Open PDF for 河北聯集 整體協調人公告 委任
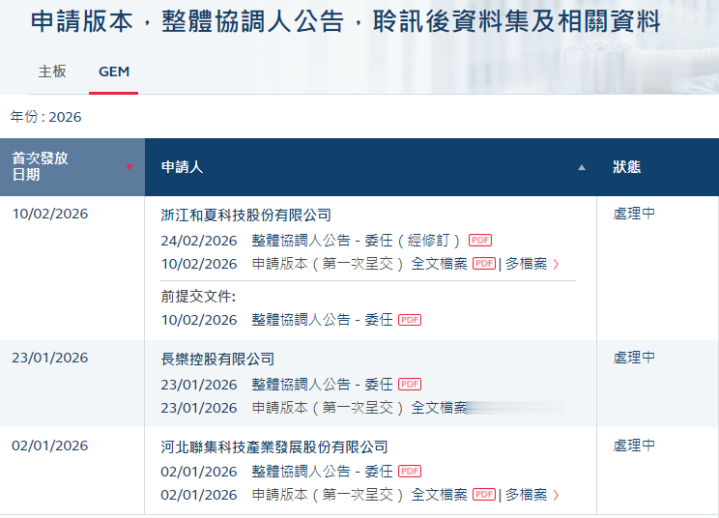 409,471
